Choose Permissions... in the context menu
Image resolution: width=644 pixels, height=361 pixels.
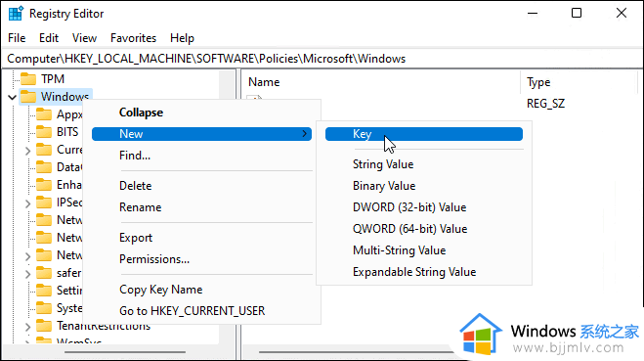pos(201,259)
